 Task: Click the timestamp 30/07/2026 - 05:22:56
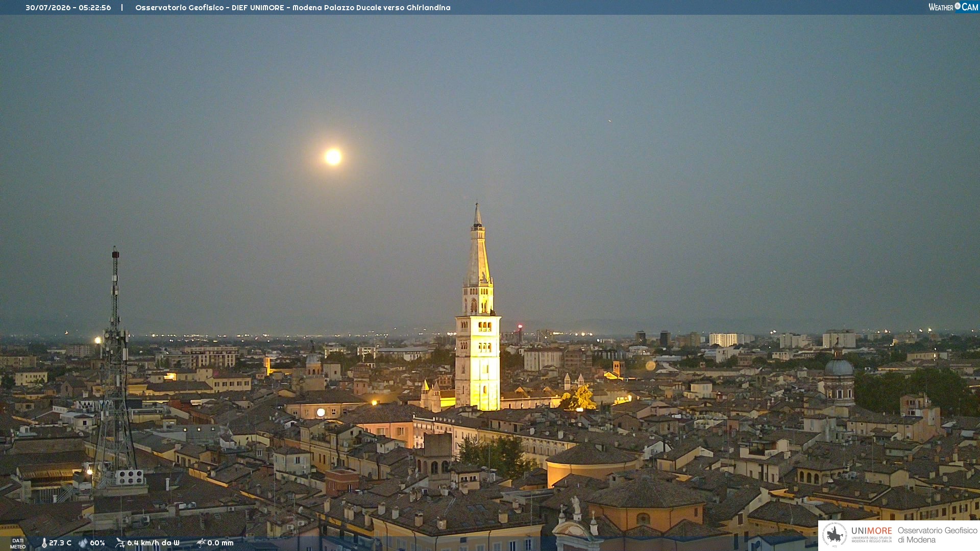(x=68, y=8)
